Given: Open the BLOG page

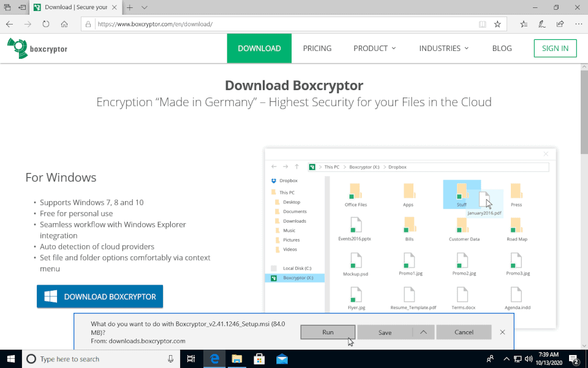Looking at the screenshot, I should pos(502,48).
